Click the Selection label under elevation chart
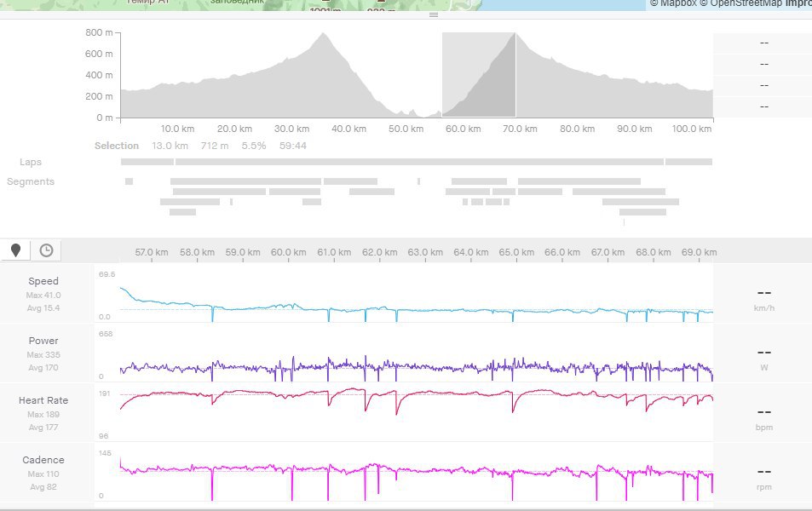 [117, 146]
